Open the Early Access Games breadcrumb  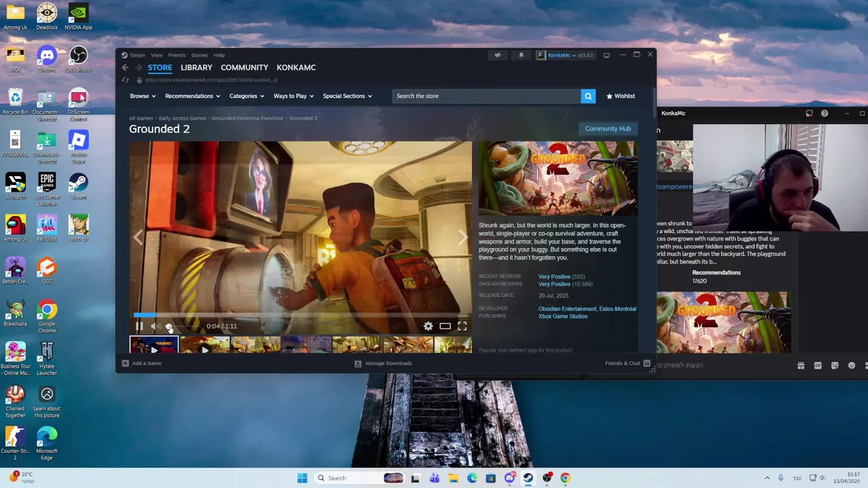(x=182, y=118)
